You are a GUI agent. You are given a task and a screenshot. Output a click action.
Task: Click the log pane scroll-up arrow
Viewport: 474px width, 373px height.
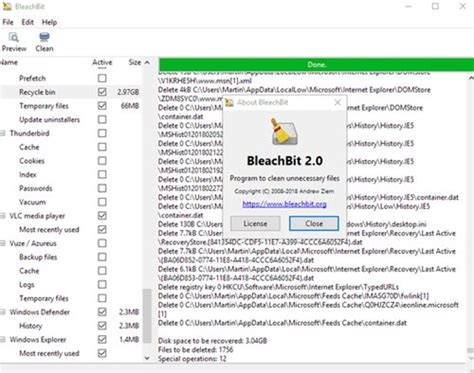click(x=471, y=78)
